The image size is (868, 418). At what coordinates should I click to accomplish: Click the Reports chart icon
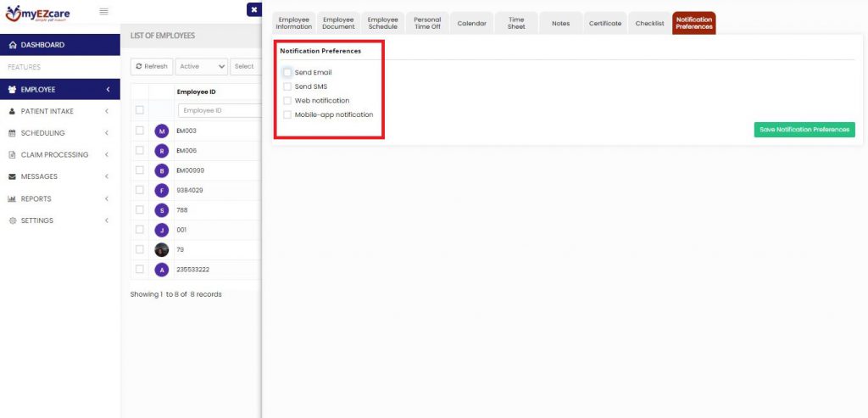point(12,198)
